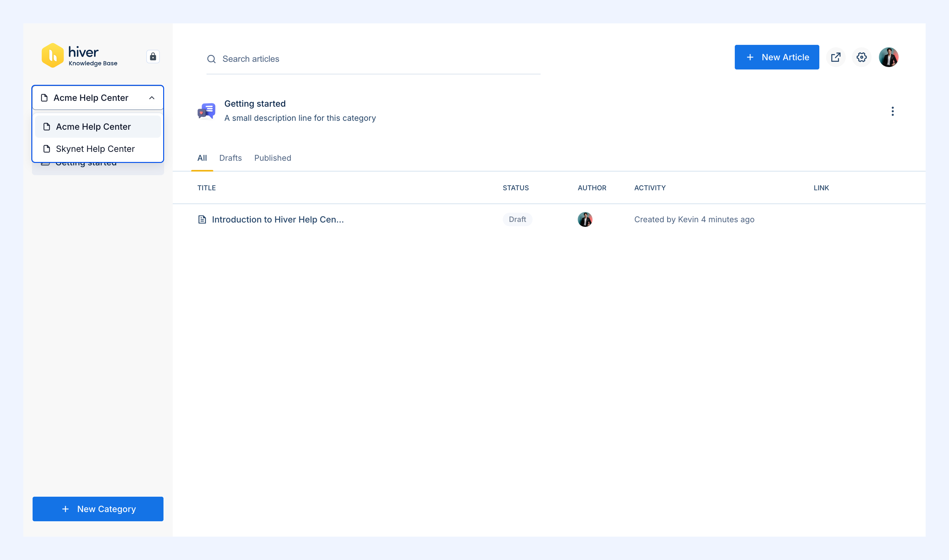Click the search magnifier icon

pyautogui.click(x=211, y=59)
